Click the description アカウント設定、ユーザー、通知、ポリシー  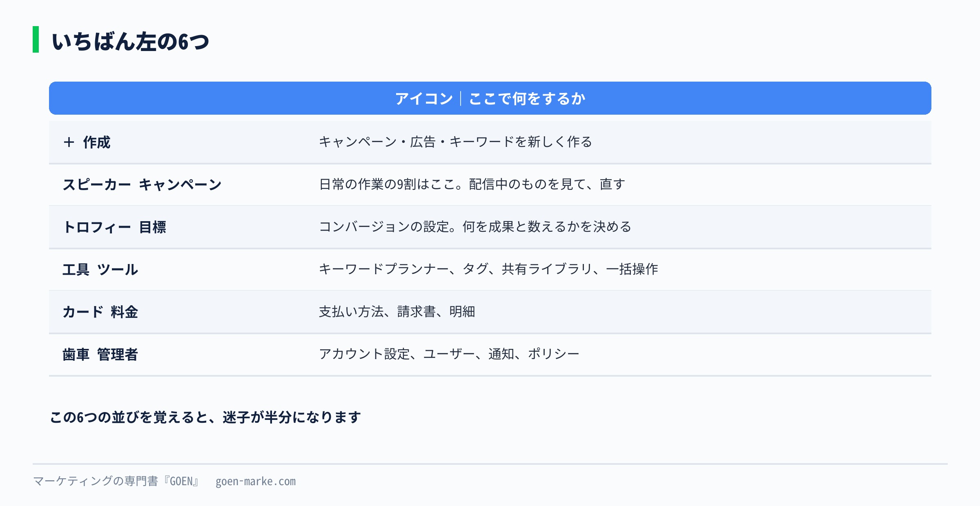tap(449, 354)
